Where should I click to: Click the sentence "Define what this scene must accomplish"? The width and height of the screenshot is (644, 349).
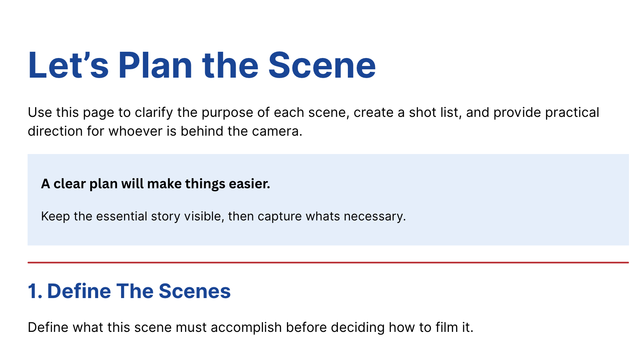click(x=251, y=327)
